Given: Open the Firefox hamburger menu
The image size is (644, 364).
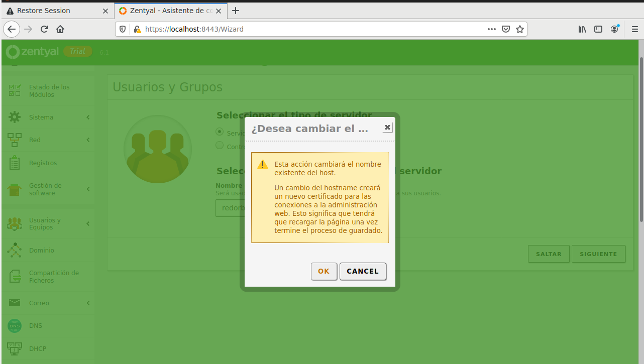Looking at the screenshot, I should tap(634, 29).
